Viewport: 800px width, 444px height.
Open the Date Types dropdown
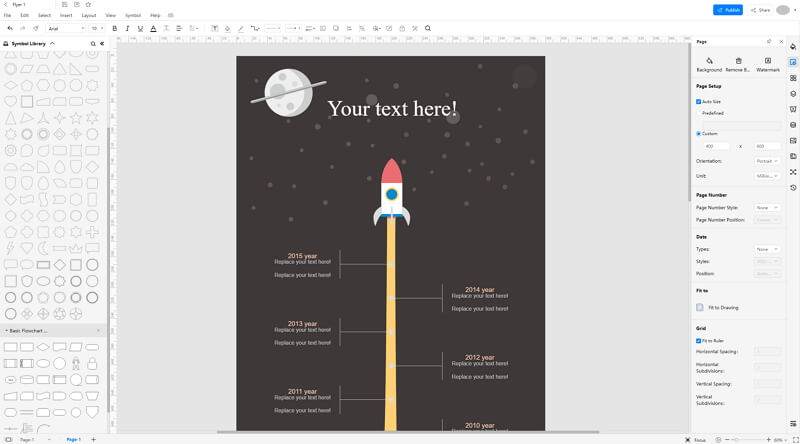pos(767,249)
